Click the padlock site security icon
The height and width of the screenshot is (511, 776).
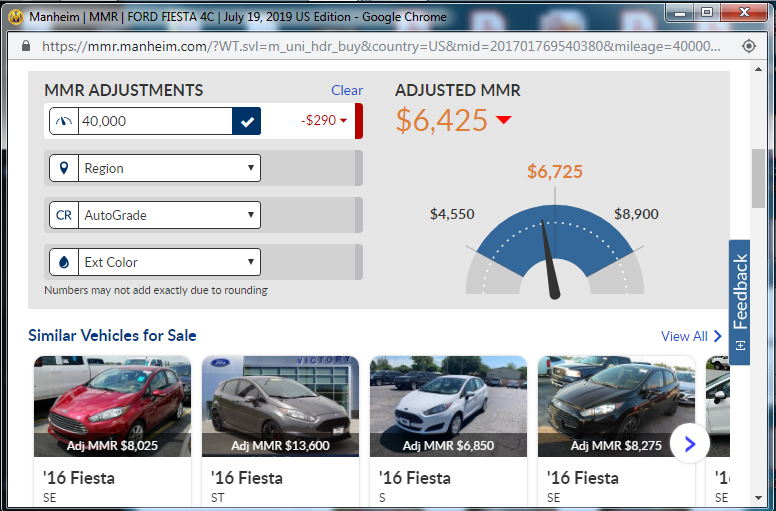[x=26, y=46]
